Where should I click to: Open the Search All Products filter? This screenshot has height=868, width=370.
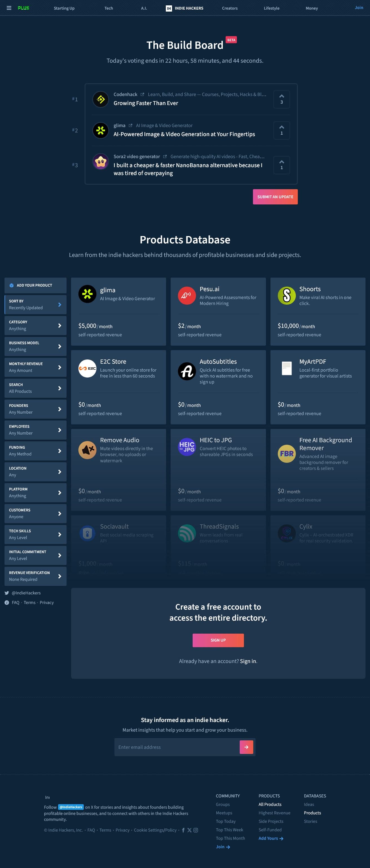[35, 388]
